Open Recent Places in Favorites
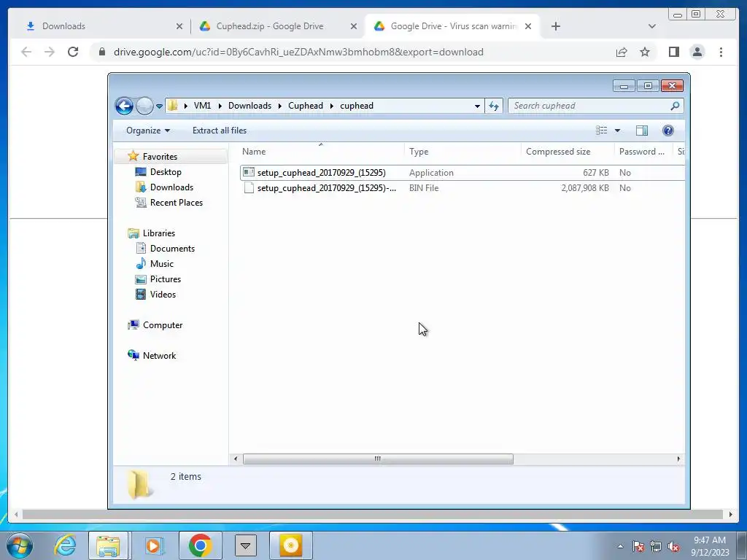Screen dimensions: 747x560 pyautogui.click(x=177, y=203)
